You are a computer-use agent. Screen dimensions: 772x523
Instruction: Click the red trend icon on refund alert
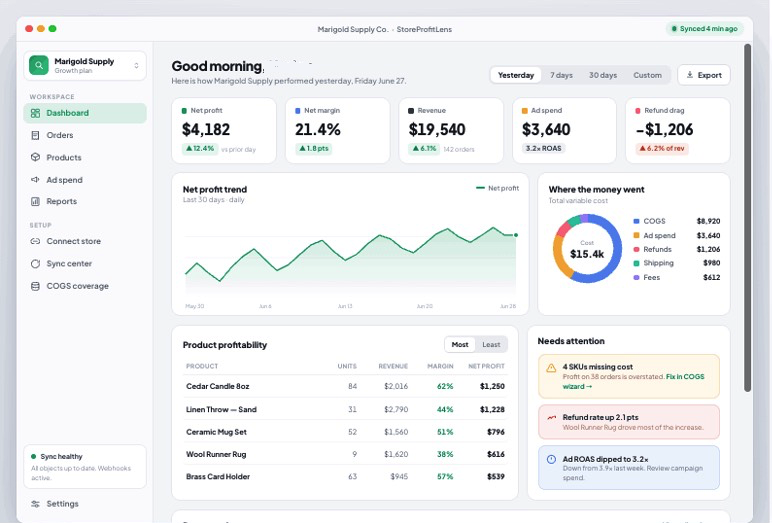click(x=551, y=418)
